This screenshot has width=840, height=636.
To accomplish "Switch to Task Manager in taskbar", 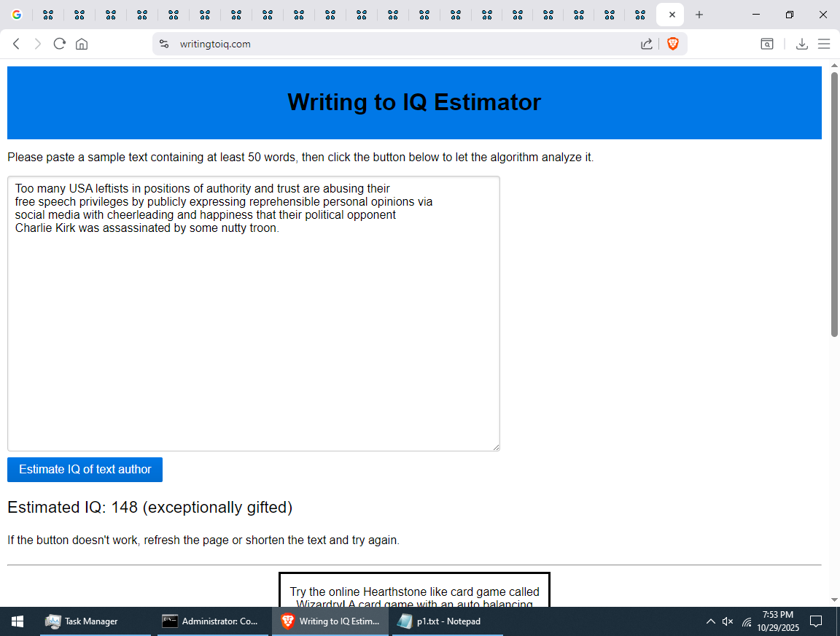I will [96, 621].
